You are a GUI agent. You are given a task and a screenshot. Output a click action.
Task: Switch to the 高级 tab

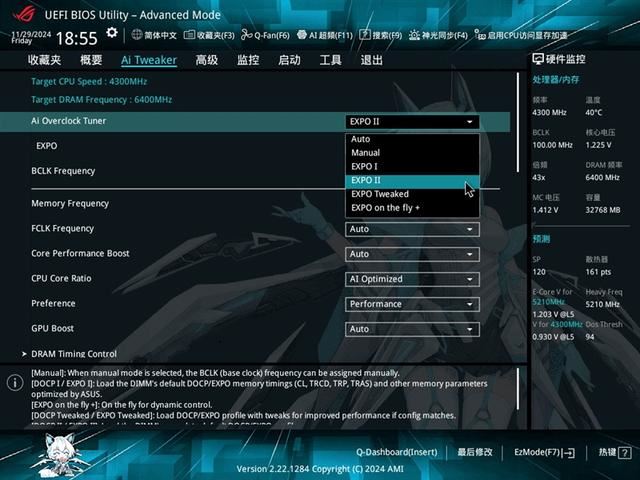click(207, 60)
